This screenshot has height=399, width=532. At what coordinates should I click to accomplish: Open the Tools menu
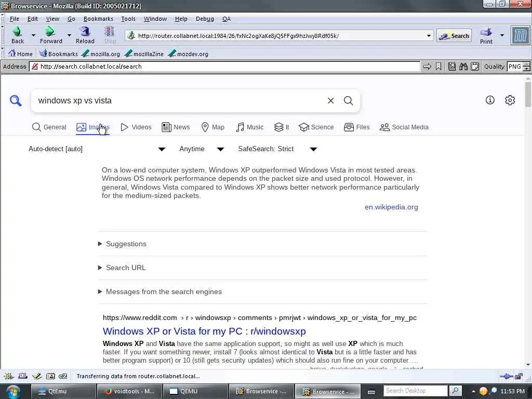click(x=128, y=19)
